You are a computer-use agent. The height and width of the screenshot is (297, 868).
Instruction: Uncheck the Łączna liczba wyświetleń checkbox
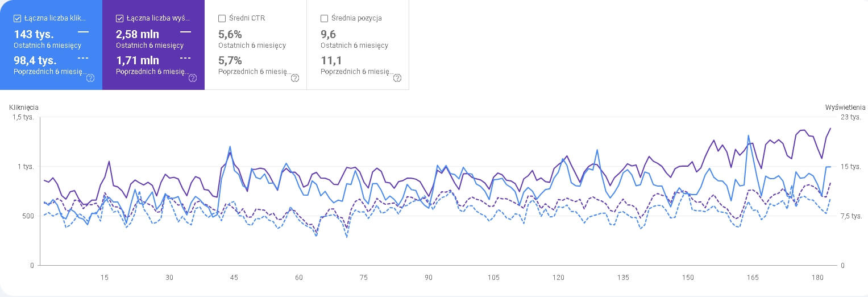119,18
